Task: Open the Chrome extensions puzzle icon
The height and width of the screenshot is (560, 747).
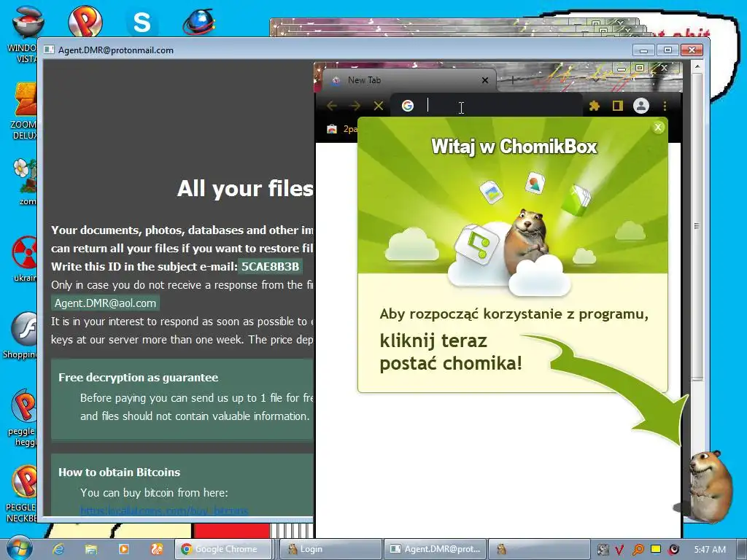Action: [x=594, y=106]
